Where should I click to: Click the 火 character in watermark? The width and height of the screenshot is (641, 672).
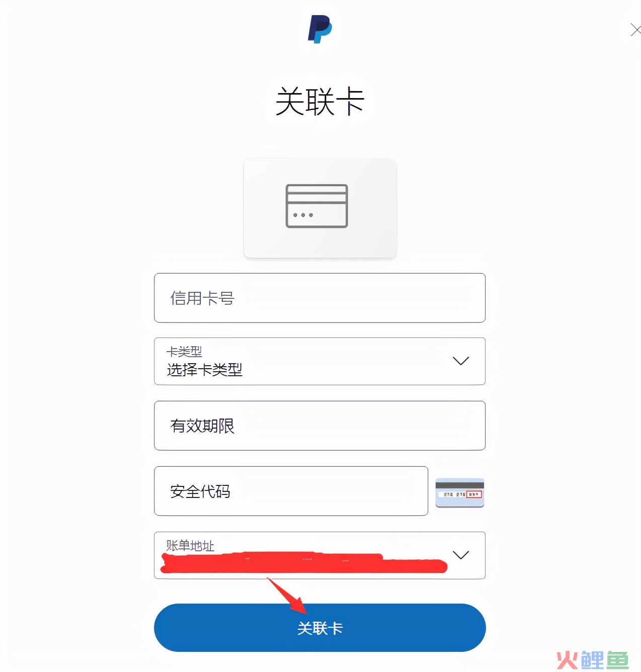point(567,660)
